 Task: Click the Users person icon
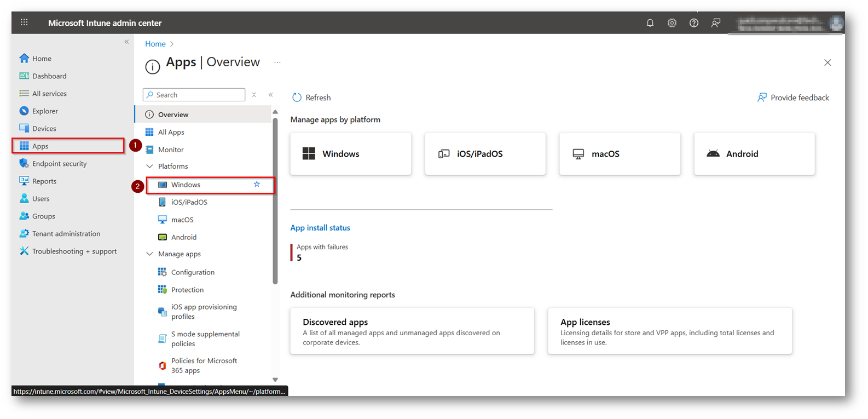(24, 198)
